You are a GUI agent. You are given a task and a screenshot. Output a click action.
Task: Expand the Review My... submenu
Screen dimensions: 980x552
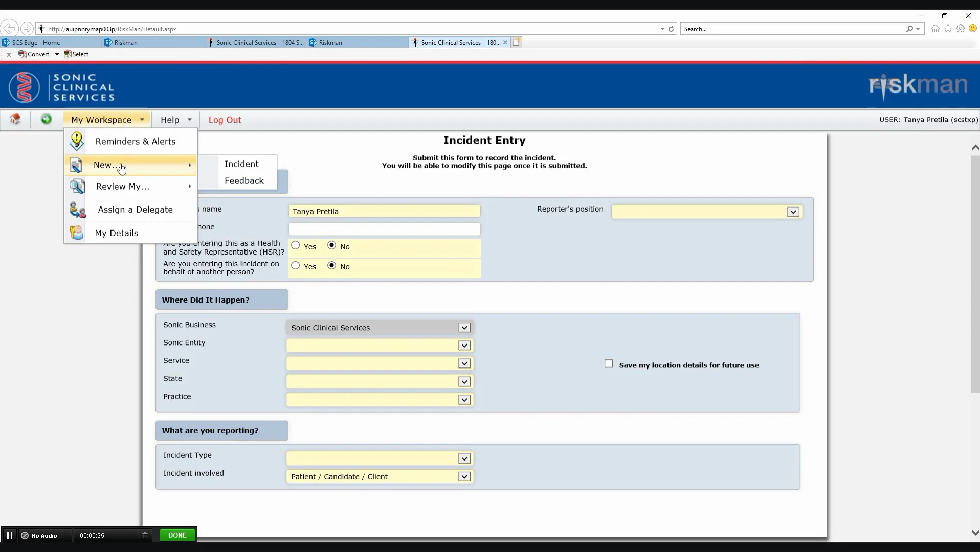pos(130,187)
